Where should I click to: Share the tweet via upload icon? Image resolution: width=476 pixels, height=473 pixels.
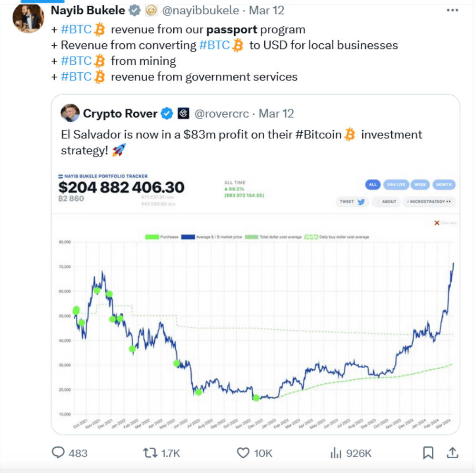pyautogui.click(x=453, y=453)
